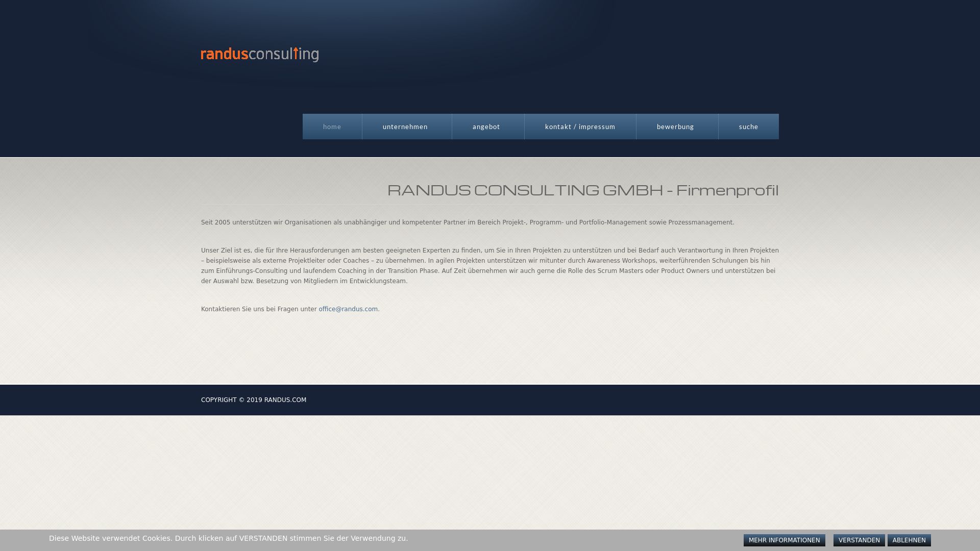
Task: Click text 'Kontaktieren Sie uns bei Fragen unter'
Action: click(259, 309)
